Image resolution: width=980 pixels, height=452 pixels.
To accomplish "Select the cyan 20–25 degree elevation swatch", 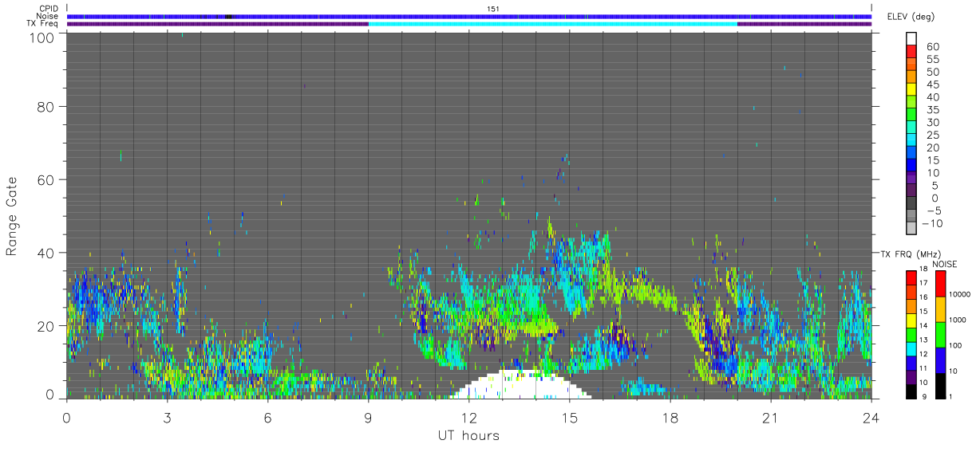I will coord(912,141).
